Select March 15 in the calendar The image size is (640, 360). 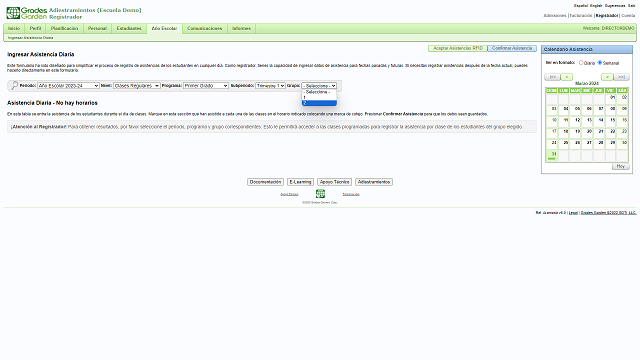coord(611,122)
